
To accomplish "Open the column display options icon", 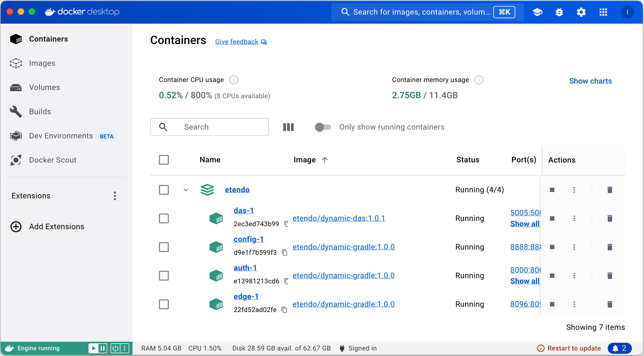I will [x=288, y=127].
